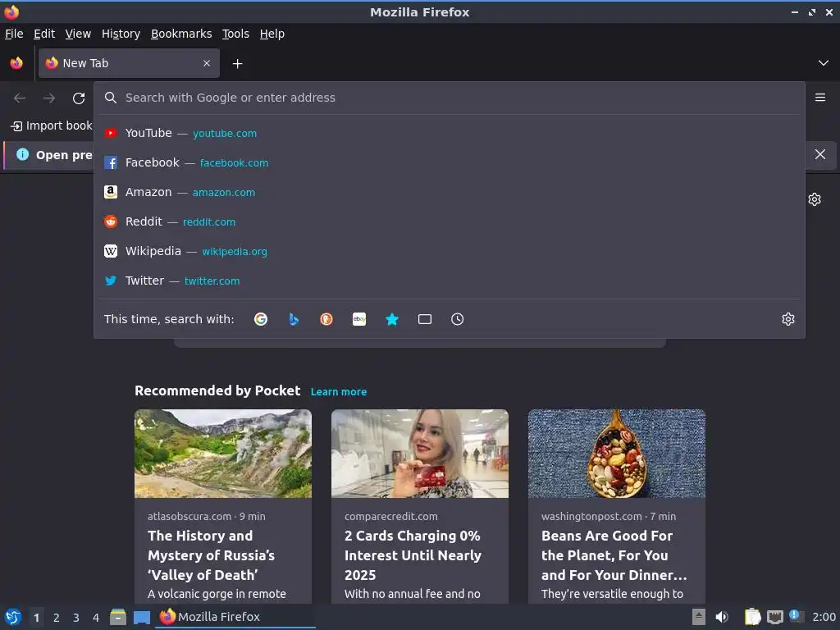Click Mozilla Firefox taskbar entry

pos(235,617)
